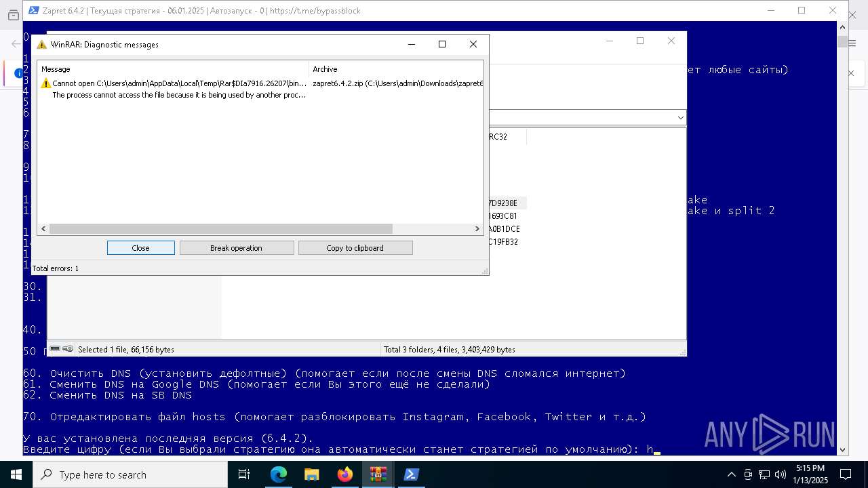
Task: Open Firefox from the taskbar
Action: pos(345,474)
